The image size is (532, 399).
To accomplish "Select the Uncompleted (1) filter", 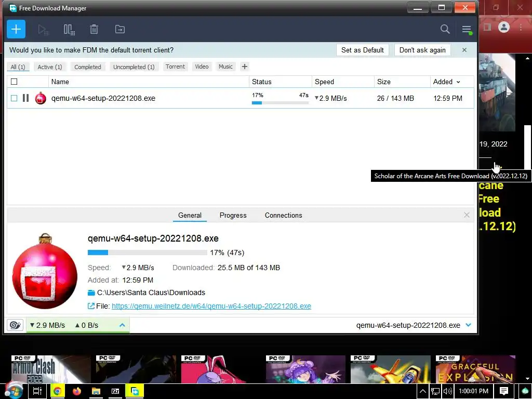I will 134,67.
